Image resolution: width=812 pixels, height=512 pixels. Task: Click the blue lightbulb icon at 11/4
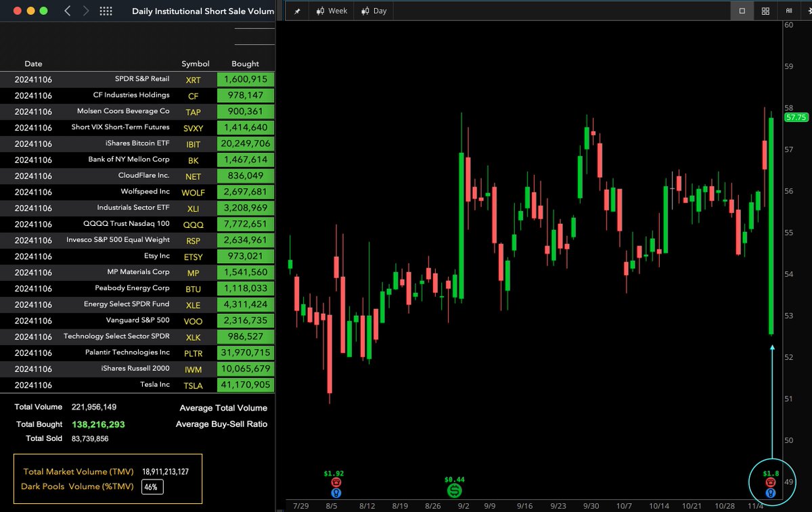[x=770, y=493]
